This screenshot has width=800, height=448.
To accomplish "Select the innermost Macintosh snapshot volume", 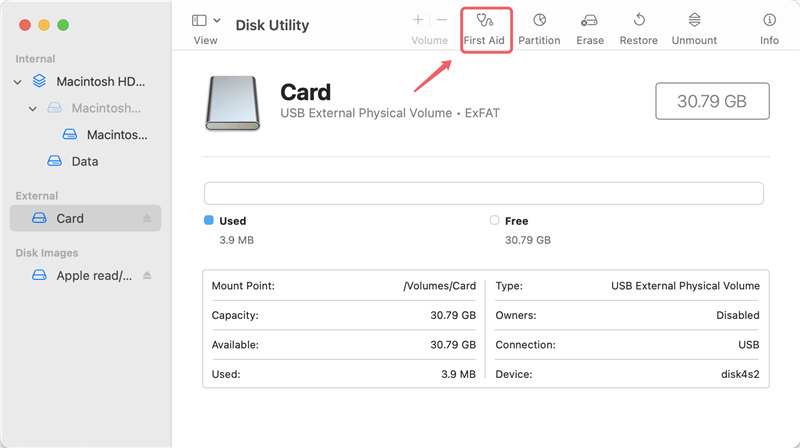I will point(116,134).
